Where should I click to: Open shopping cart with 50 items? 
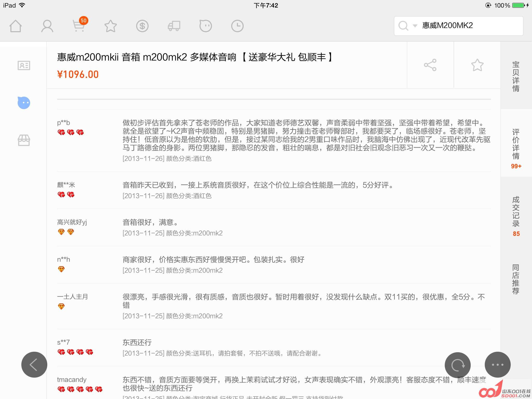(x=79, y=26)
